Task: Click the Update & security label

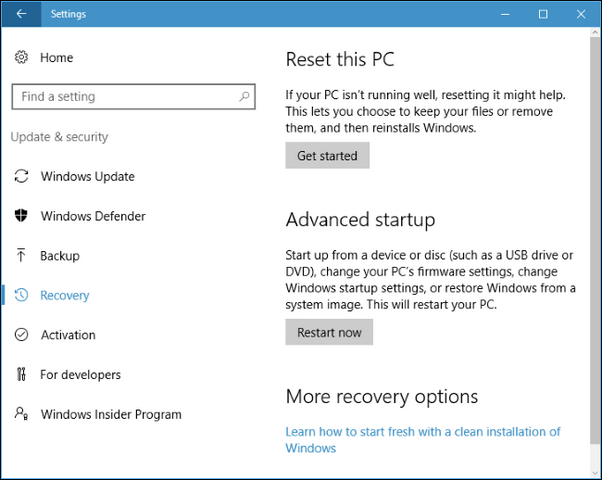Action: click(x=59, y=136)
